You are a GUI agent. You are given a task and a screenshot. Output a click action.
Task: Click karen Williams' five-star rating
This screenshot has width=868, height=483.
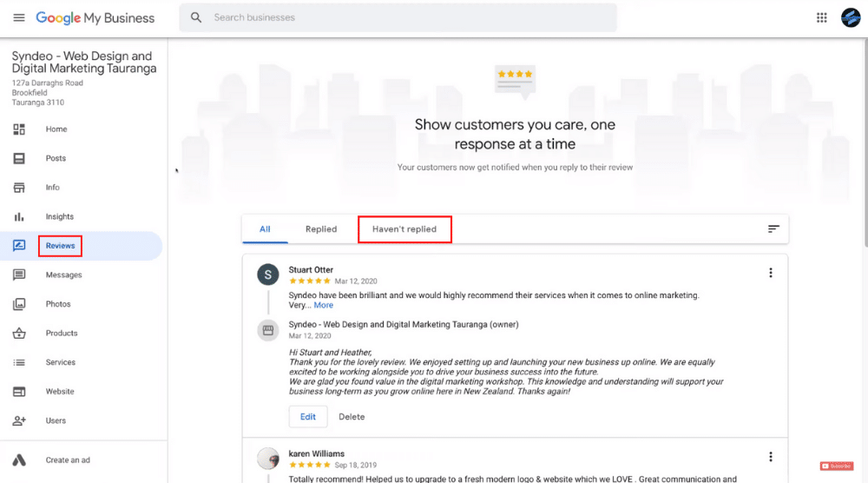[x=310, y=465]
